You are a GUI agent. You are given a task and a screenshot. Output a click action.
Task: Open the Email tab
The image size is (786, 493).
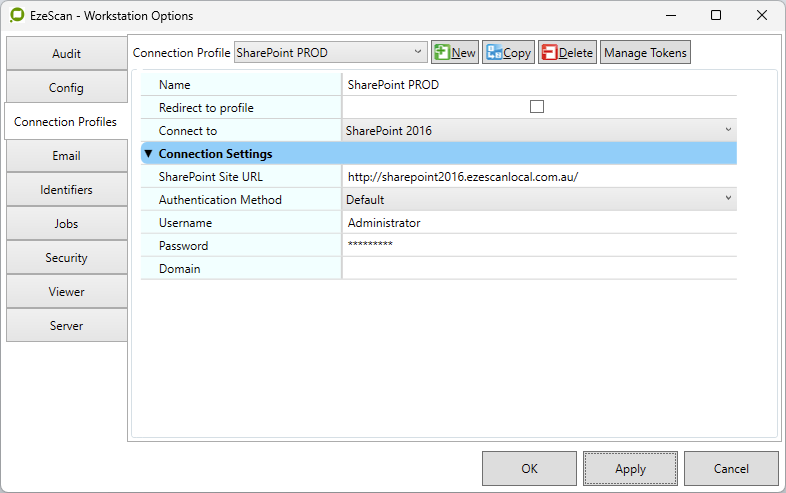click(x=66, y=156)
